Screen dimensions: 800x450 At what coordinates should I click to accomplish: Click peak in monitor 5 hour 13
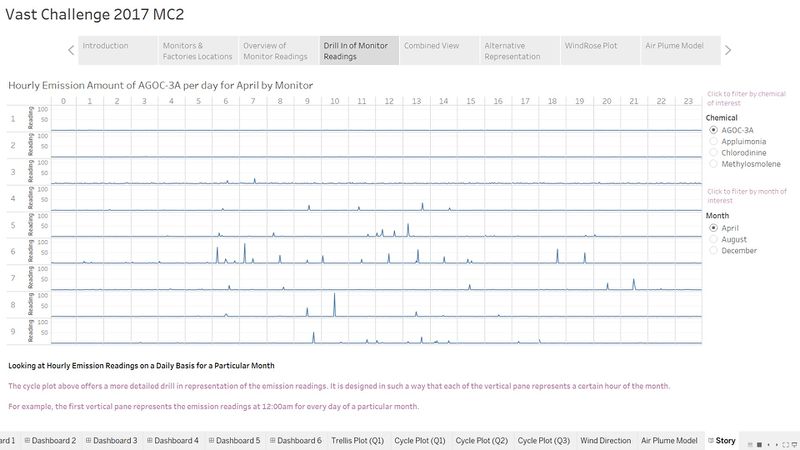[408, 230]
